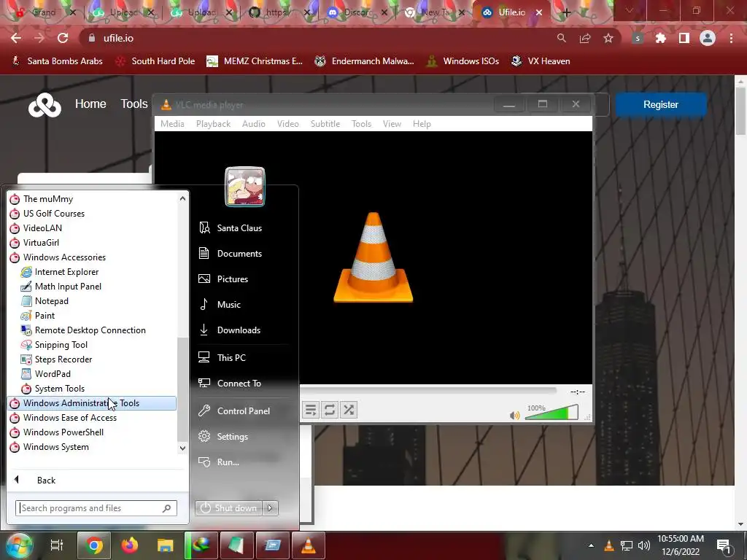Open the Shut down options arrow
747x560 pixels.
(270, 508)
